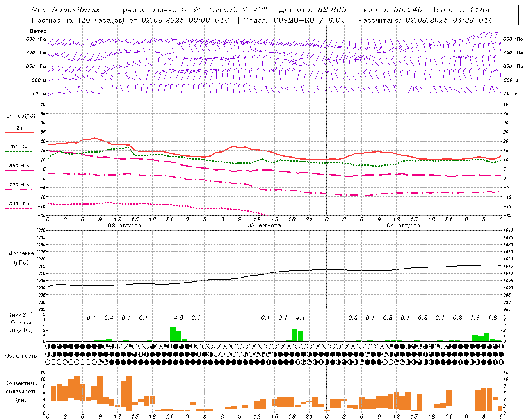The height and width of the screenshot is (420, 525).
Task: Click the "Давление" pressure label
Action: point(21,253)
